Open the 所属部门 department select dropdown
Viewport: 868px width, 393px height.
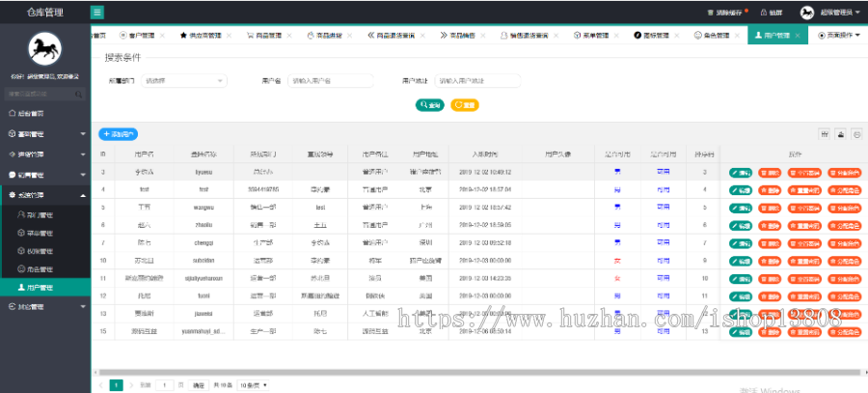click(184, 81)
